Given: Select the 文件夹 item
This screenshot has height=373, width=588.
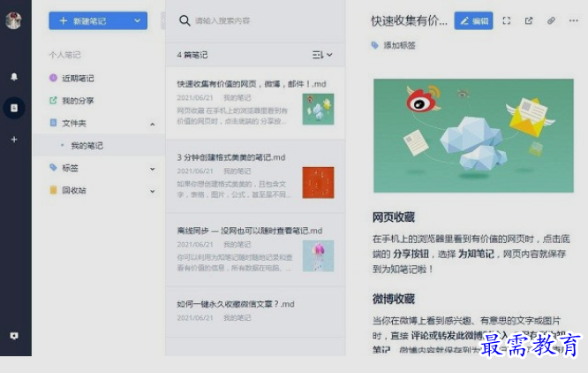Looking at the screenshot, I should [x=73, y=123].
